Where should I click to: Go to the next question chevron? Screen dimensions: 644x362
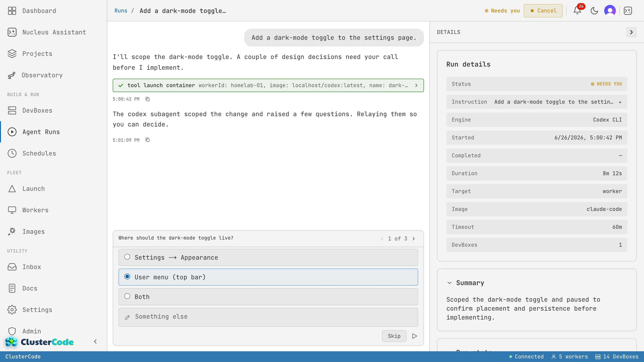click(x=414, y=239)
